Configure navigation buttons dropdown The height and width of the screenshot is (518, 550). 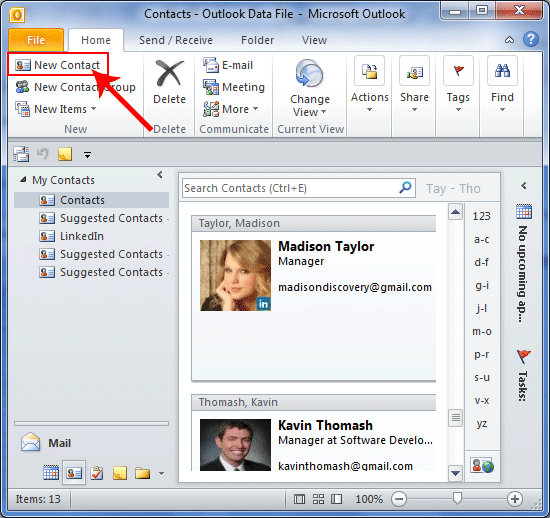coord(161,473)
